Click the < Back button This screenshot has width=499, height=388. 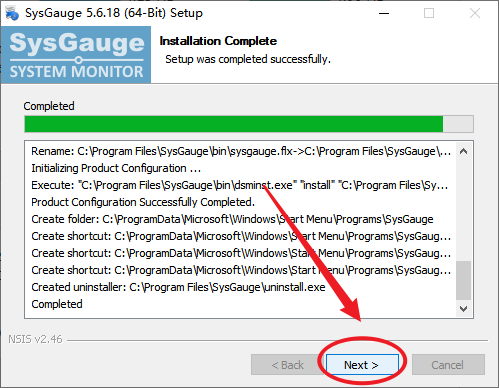287,365
